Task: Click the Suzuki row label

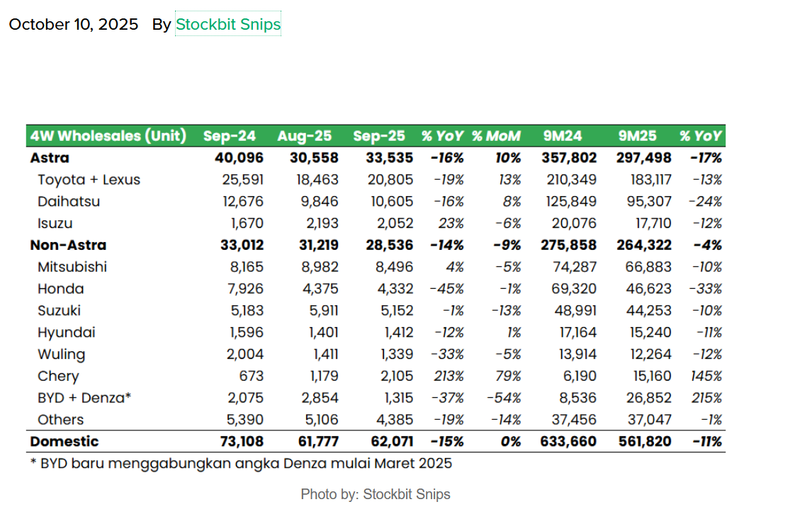Action: [x=59, y=310]
